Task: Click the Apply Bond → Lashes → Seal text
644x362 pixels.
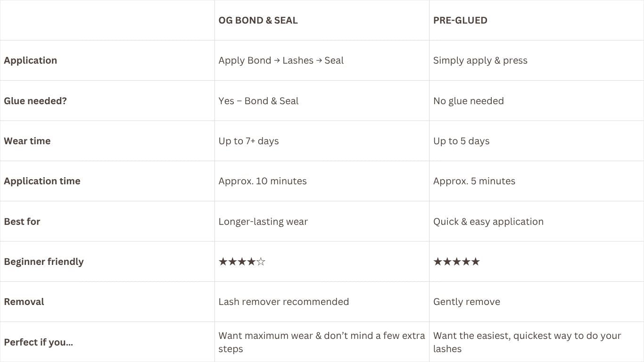Action: [281, 60]
